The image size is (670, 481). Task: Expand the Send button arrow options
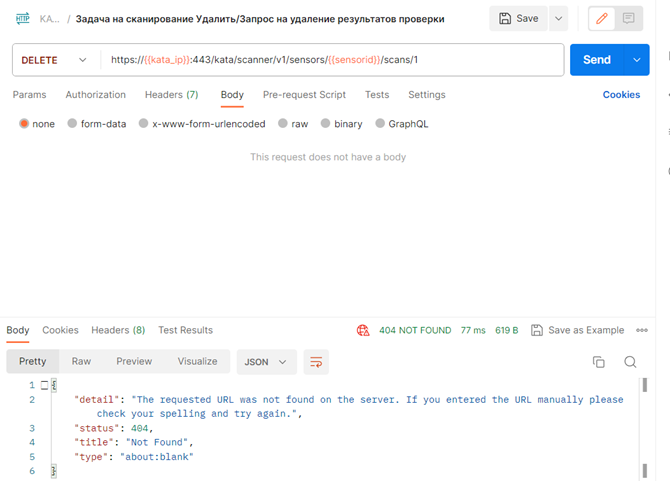(x=637, y=60)
